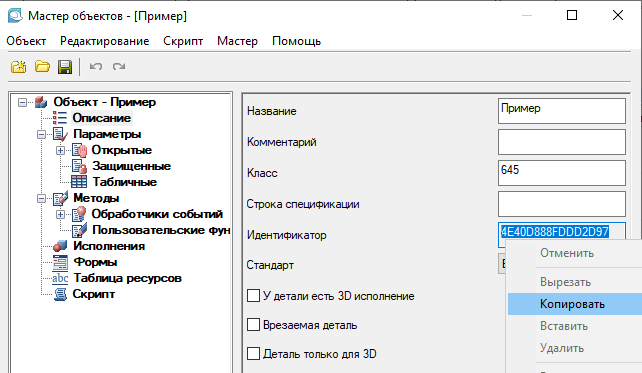Collapse the Методы tree branch
This screenshot has width=642, height=373.
pyautogui.click(x=41, y=199)
